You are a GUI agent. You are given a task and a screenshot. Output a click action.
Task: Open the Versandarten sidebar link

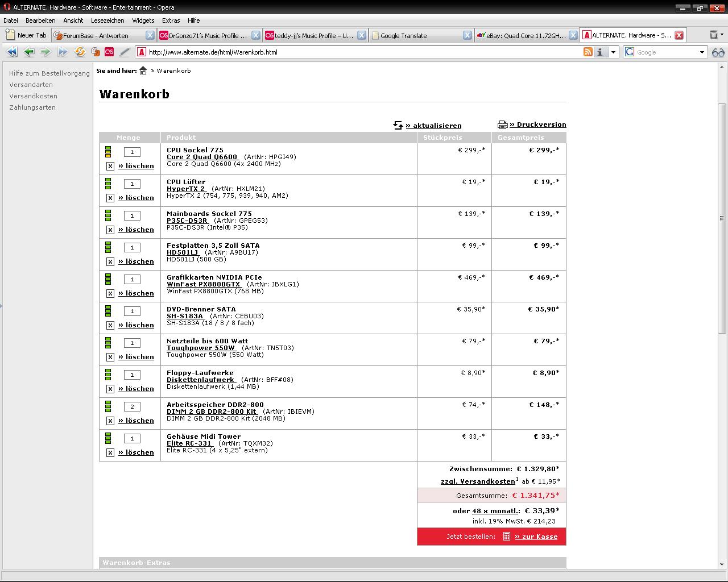(31, 85)
